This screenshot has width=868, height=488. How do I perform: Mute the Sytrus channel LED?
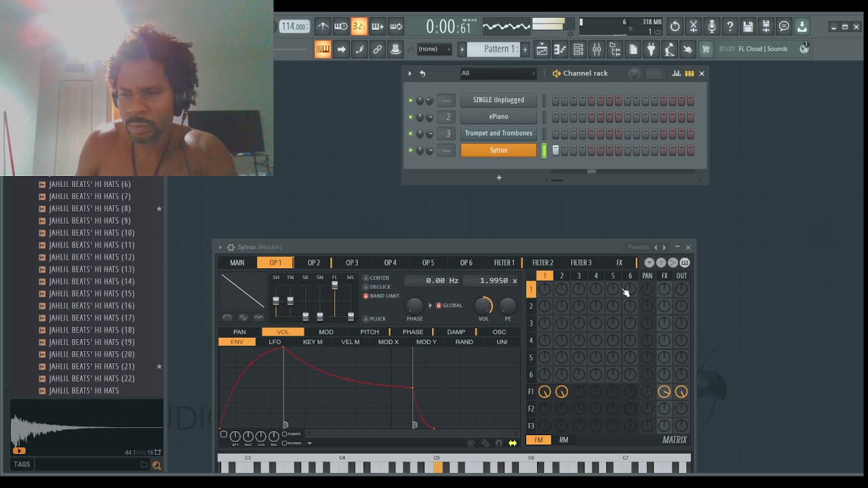[x=410, y=150]
